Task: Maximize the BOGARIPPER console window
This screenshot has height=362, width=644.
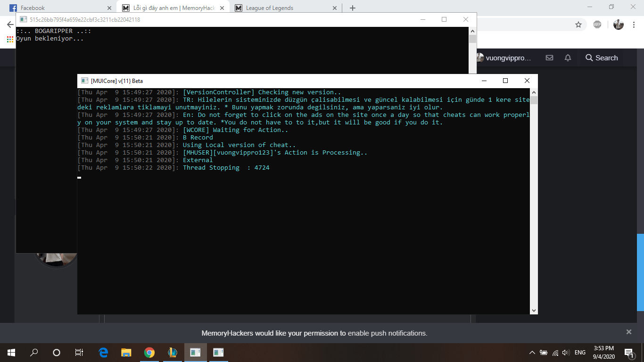Action: (444, 19)
